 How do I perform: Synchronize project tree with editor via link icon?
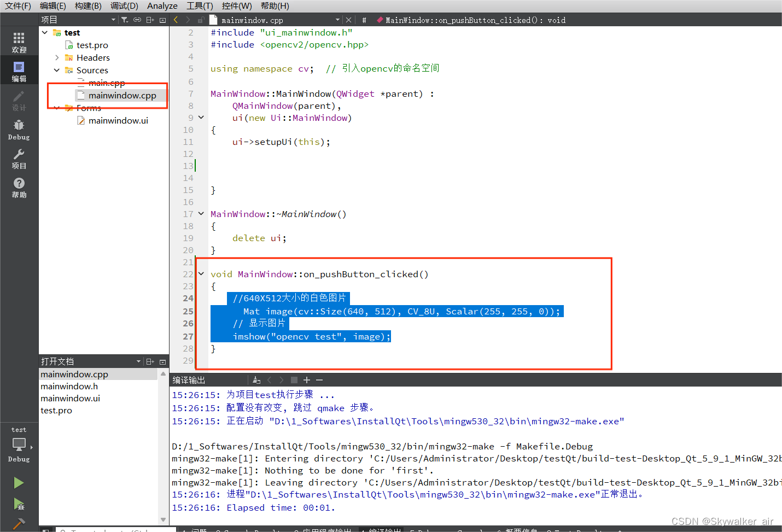point(137,19)
